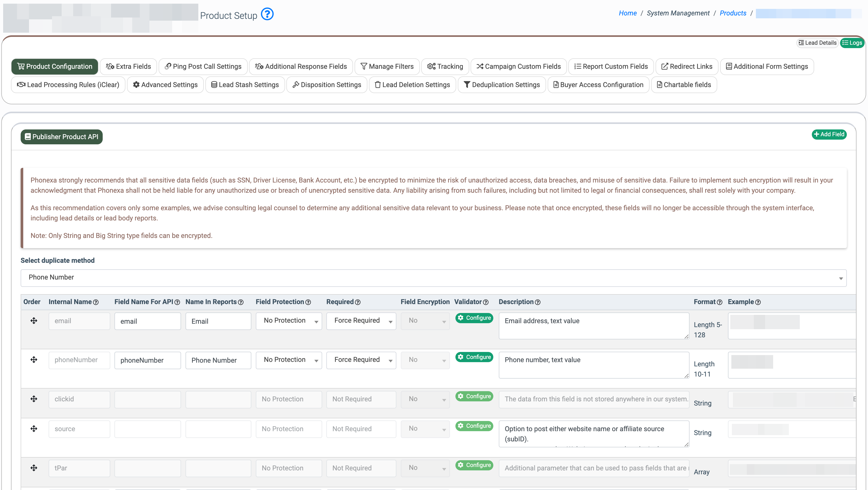
Task: Open the Deduplication Settings tab
Action: tap(502, 85)
